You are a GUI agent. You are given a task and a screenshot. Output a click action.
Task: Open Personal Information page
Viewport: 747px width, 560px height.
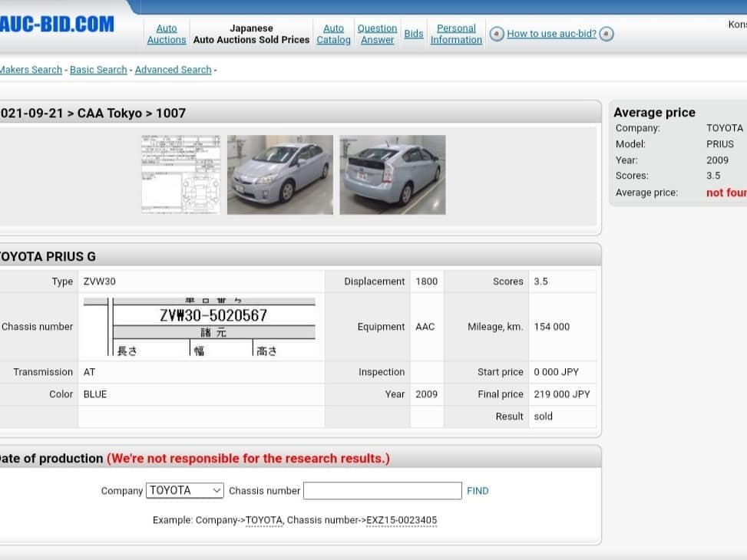pos(456,34)
